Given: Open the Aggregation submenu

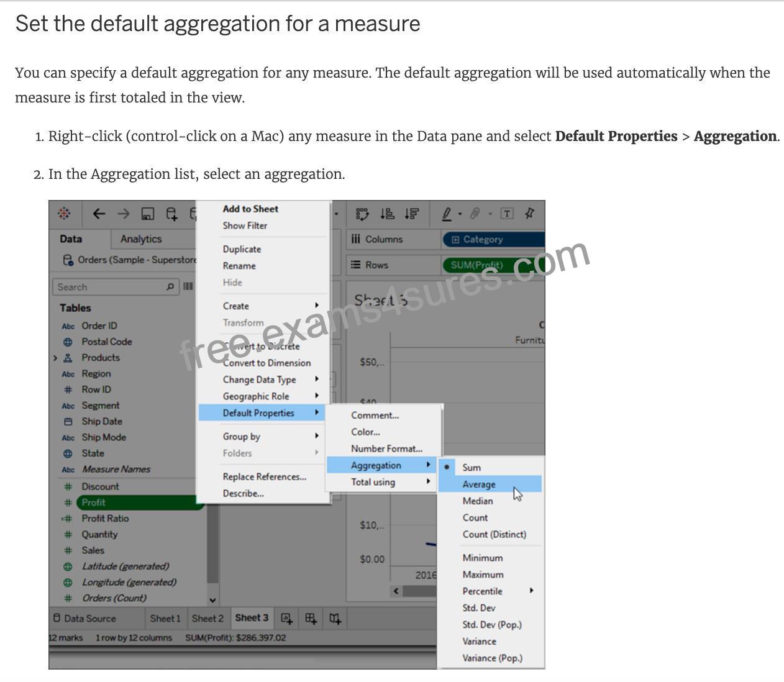Looking at the screenshot, I should (x=381, y=465).
